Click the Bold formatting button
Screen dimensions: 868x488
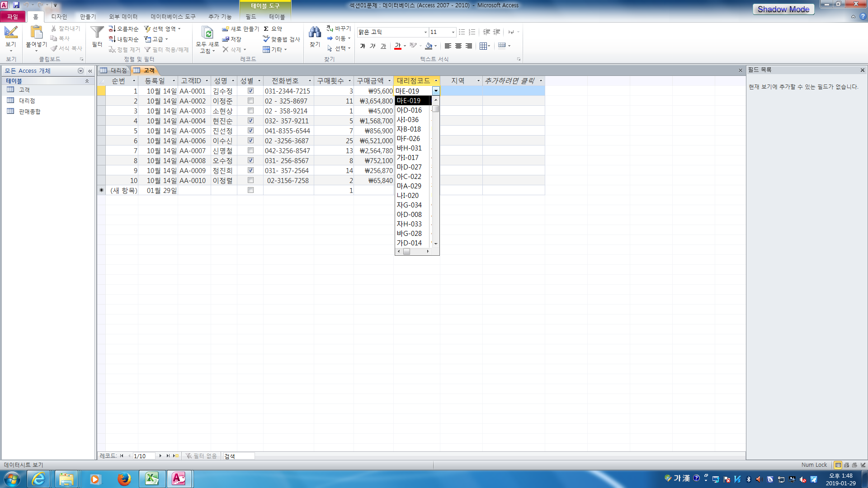click(363, 46)
